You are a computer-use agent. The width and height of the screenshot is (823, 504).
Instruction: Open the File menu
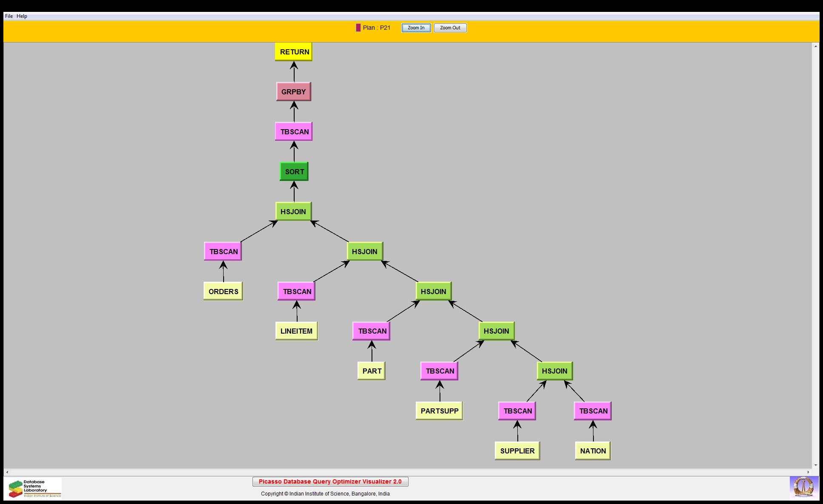(9, 16)
